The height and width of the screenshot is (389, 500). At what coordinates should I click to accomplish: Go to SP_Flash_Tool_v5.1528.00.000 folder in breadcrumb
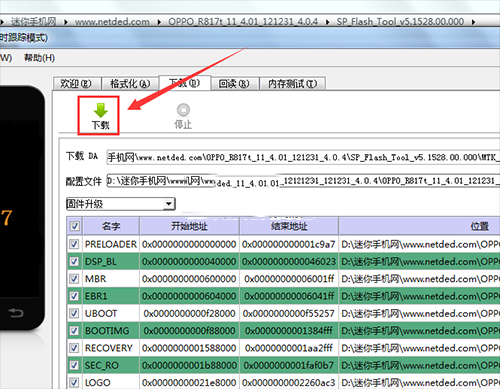pos(400,22)
